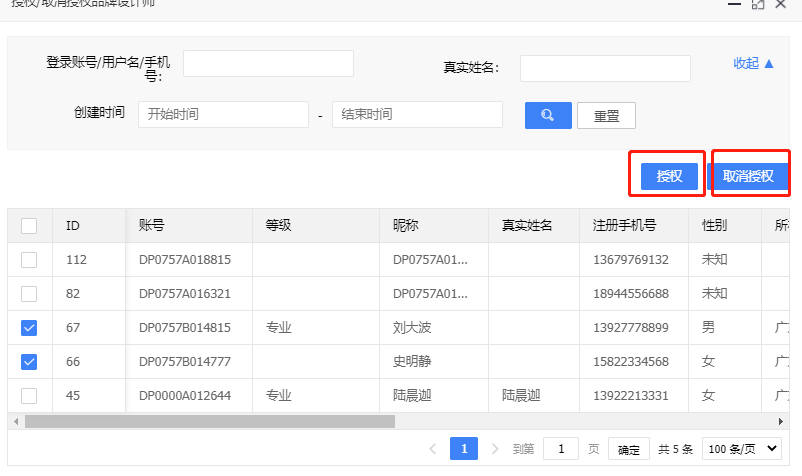Open the 100 条/页 page size dropdown
This screenshot has width=802, height=476.
coord(742,449)
